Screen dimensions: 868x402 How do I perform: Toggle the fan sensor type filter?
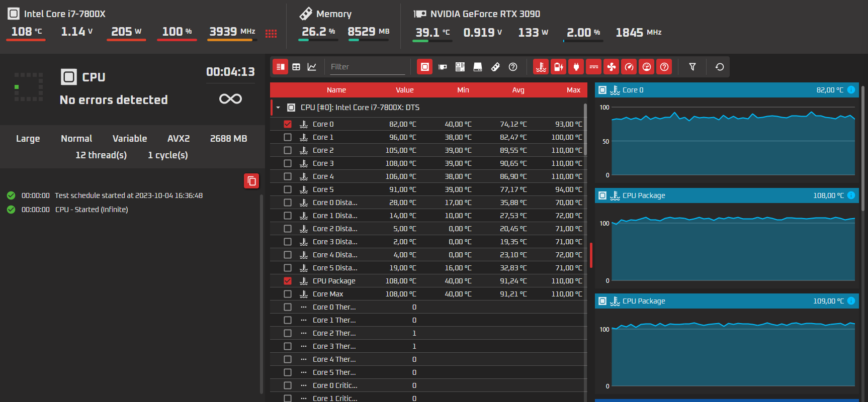612,67
